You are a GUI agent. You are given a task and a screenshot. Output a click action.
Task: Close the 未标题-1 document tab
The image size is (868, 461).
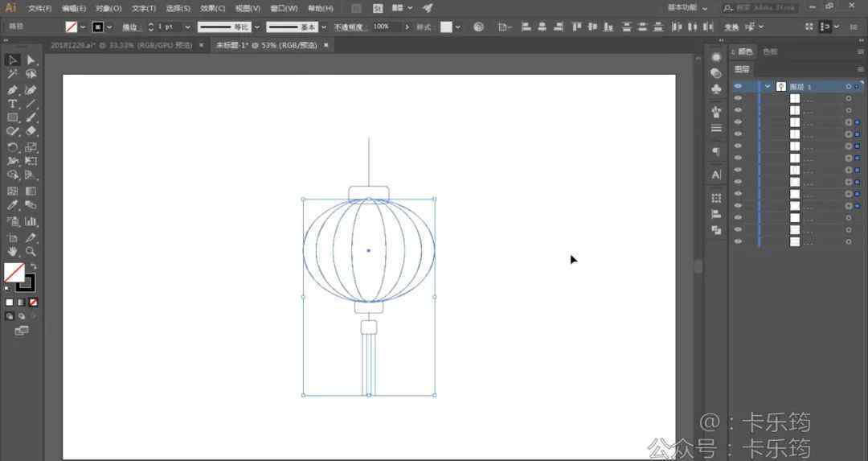pos(326,45)
